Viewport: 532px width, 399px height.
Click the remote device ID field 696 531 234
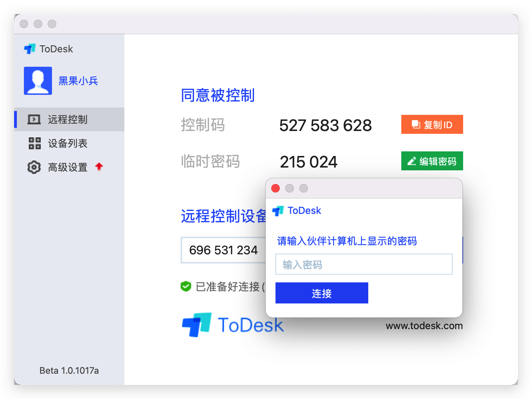tap(223, 250)
